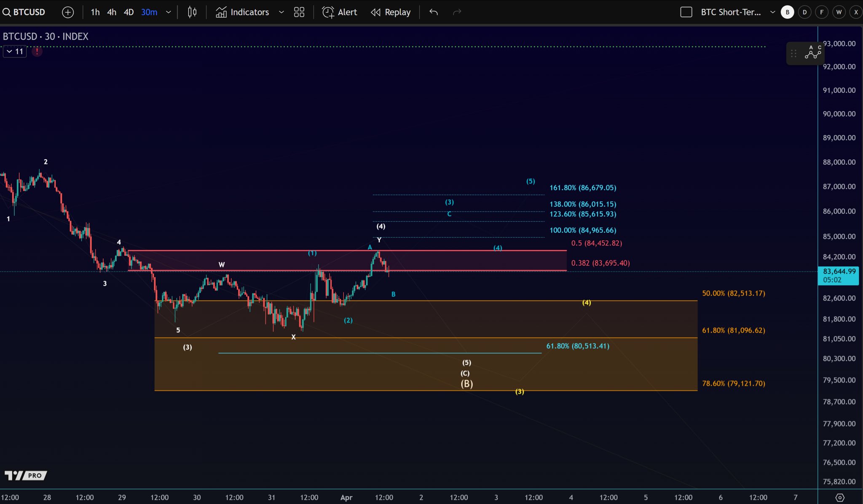Click the Alert button
Screen dimensions: 863x504
coord(340,12)
